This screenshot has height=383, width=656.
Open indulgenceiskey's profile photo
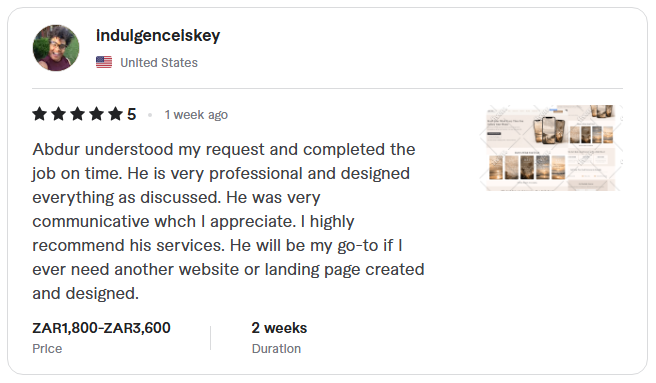(56, 48)
